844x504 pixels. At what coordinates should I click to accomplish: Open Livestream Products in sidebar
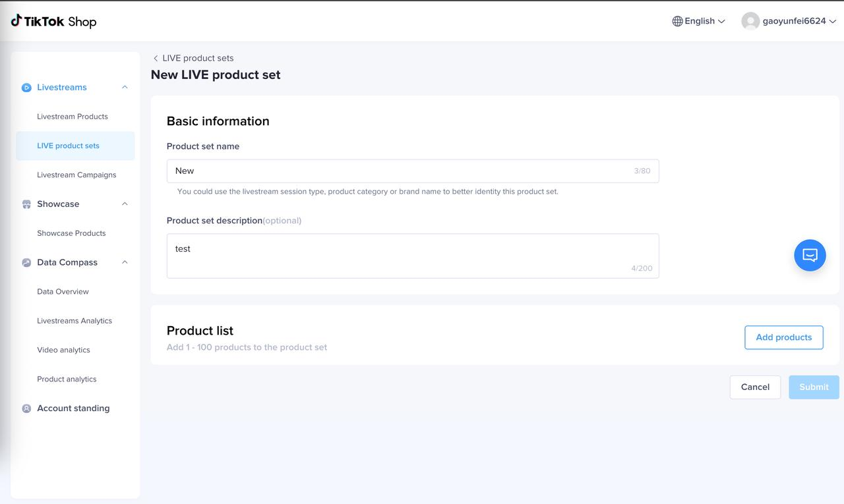(73, 117)
